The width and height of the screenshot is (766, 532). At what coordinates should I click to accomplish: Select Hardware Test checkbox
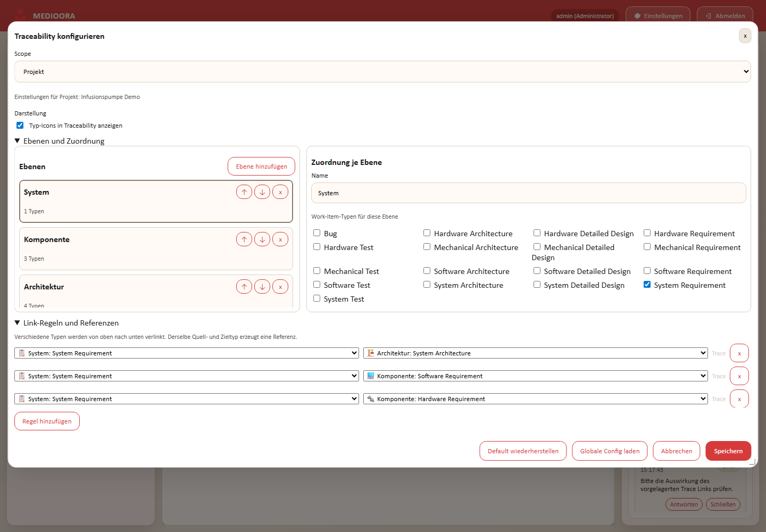(317, 247)
